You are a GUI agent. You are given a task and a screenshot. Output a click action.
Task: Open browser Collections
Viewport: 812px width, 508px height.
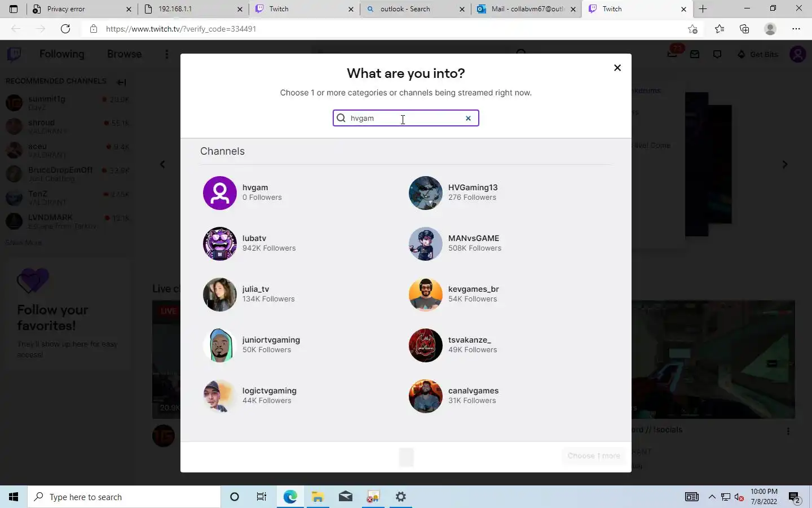click(744, 29)
